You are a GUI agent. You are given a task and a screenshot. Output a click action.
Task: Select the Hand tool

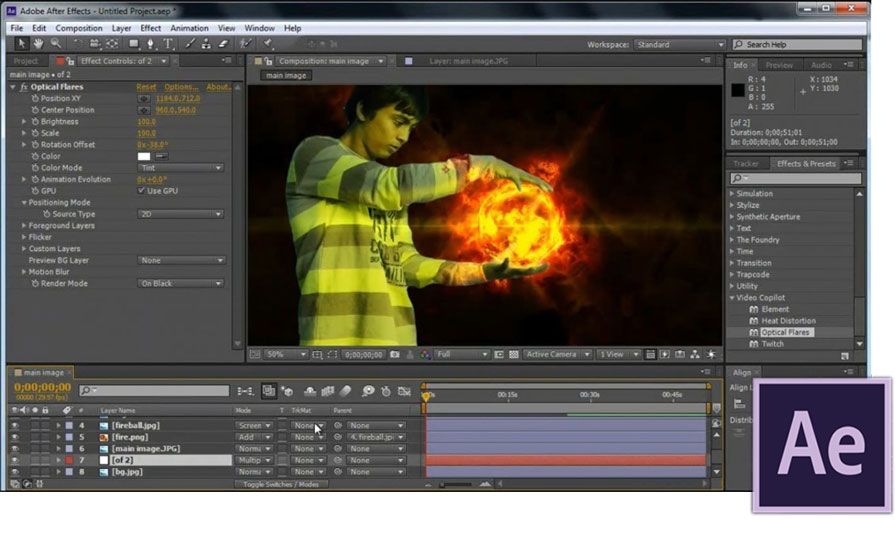(x=38, y=43)
